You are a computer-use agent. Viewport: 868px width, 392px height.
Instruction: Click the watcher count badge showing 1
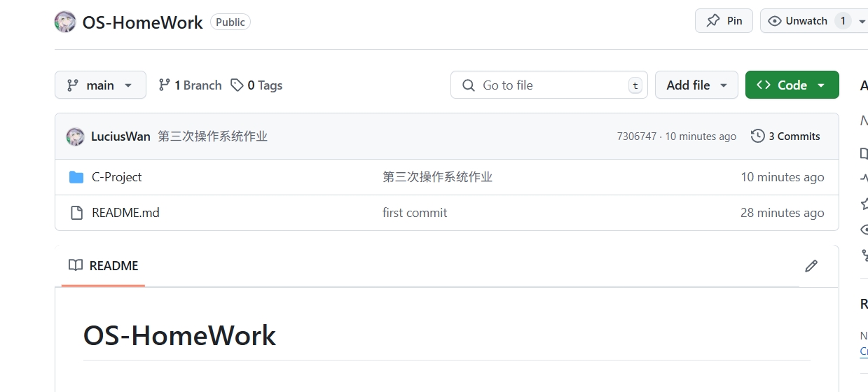click(x=843, y=21)
